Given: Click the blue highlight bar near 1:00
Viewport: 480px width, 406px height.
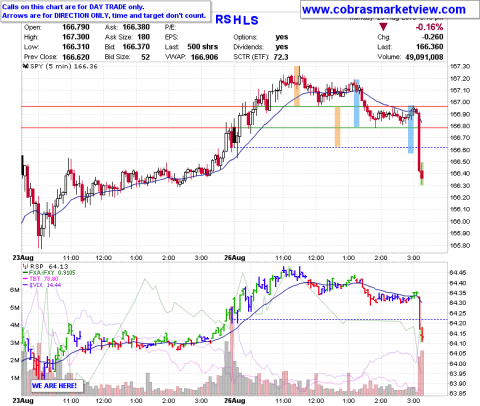Looking at the screenshot, I should tap(357, 103).
